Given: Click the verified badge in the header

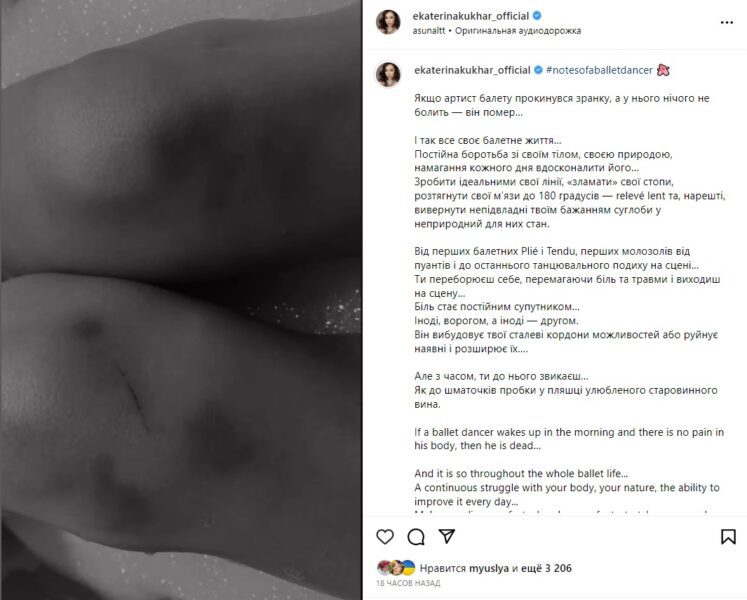Looking at the screenshot, I should coord(537,16).
